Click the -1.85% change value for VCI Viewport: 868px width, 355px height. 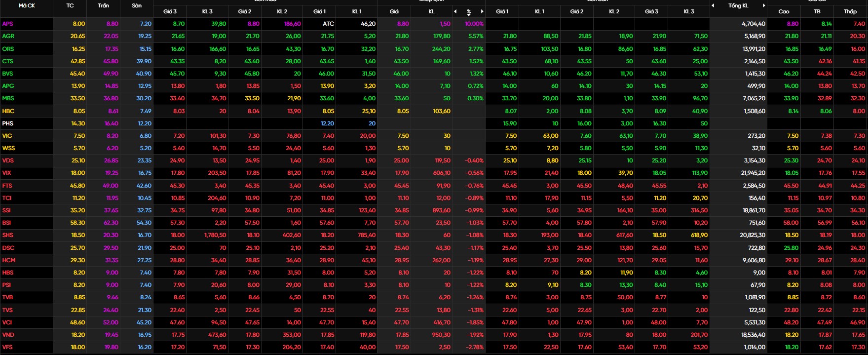(x=475, y=322)
